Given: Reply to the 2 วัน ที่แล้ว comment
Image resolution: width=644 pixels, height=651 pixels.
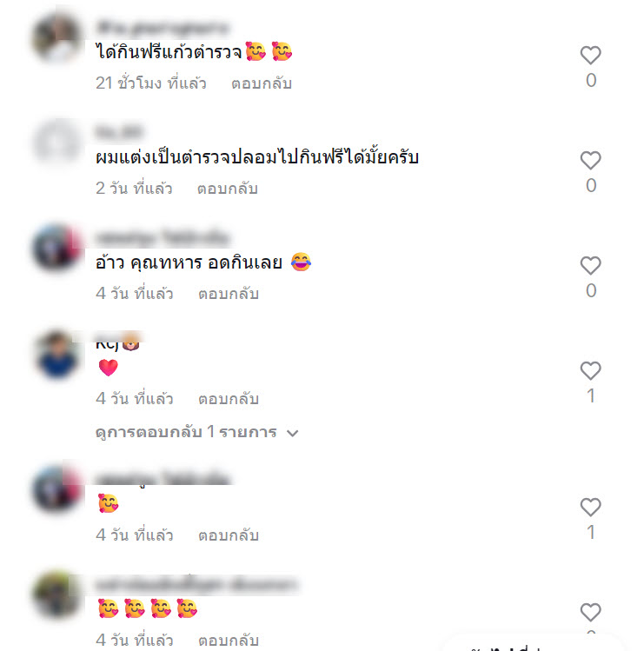Looking at the screenshot, I should [228, 189].
